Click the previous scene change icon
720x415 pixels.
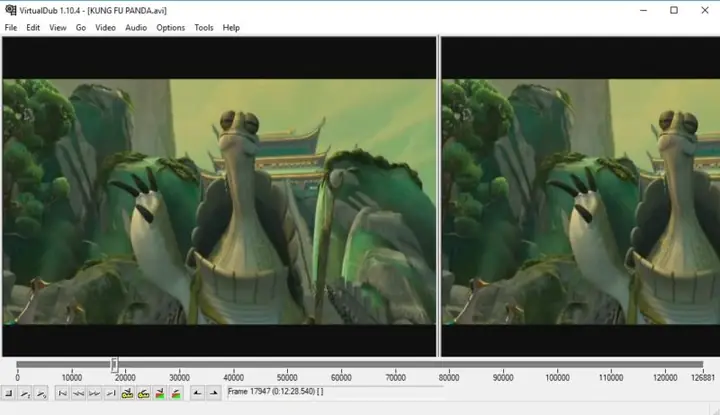[x=160, y=393]
